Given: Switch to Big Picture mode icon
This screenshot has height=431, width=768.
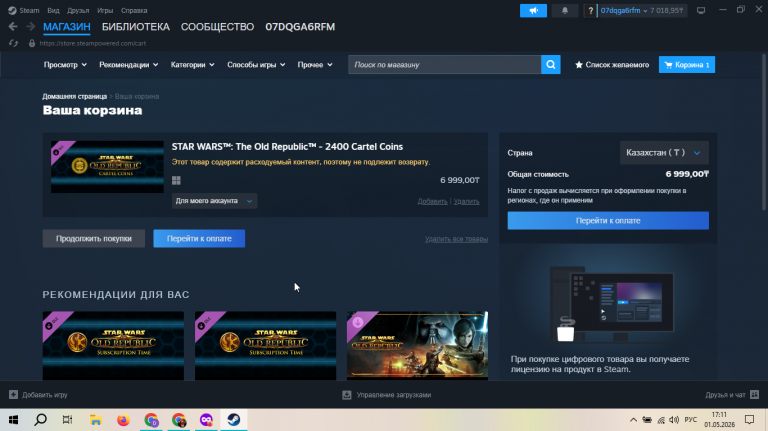Looking at the screenshot, I should (701, 10).
